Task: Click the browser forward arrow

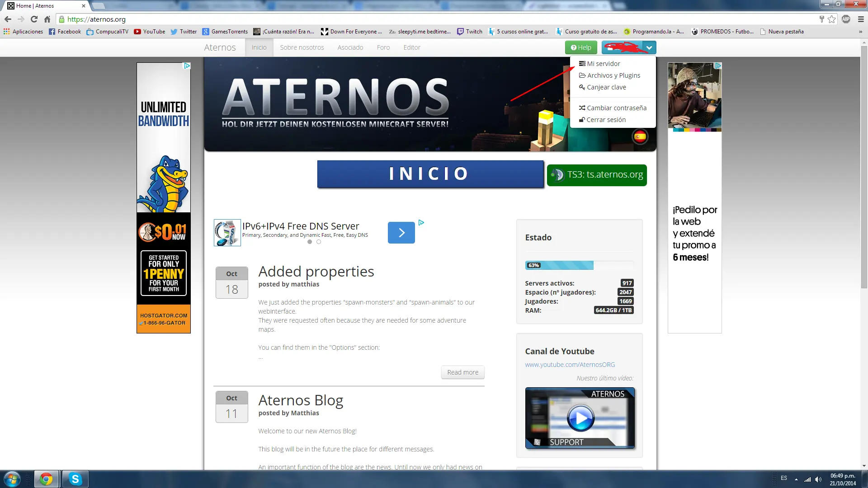Action: [21, 19]
